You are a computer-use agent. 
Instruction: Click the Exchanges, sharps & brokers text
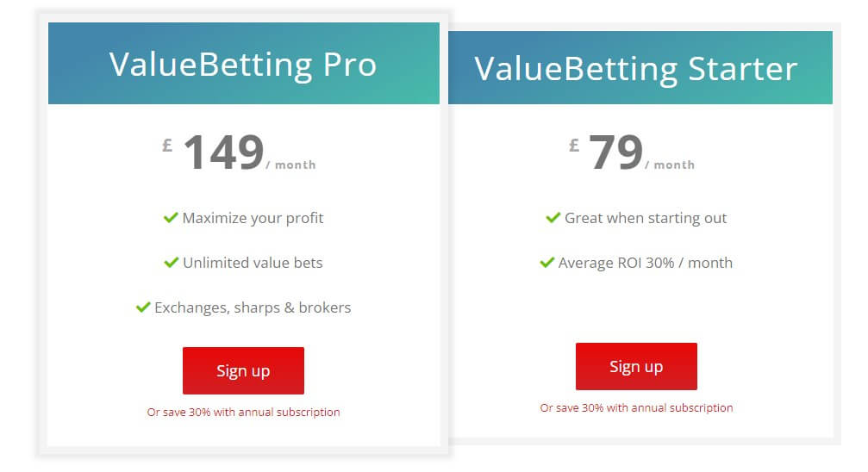pos(253,307)
